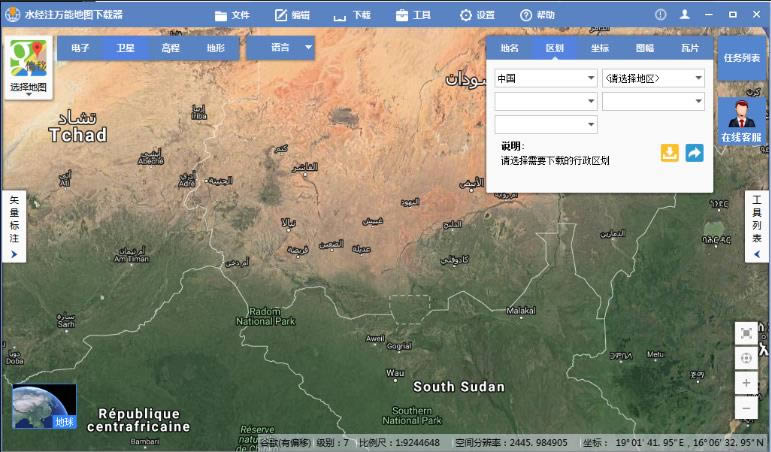Expand the 语言 language dropdown
The width and height of the screenshot is (771, 452).
pos(291,47)
